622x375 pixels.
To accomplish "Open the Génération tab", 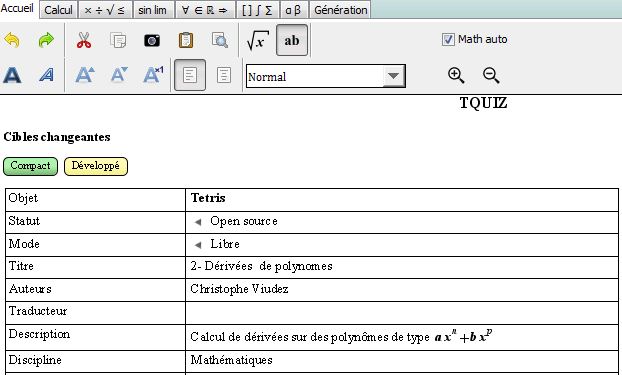I will tap(340, 10).
